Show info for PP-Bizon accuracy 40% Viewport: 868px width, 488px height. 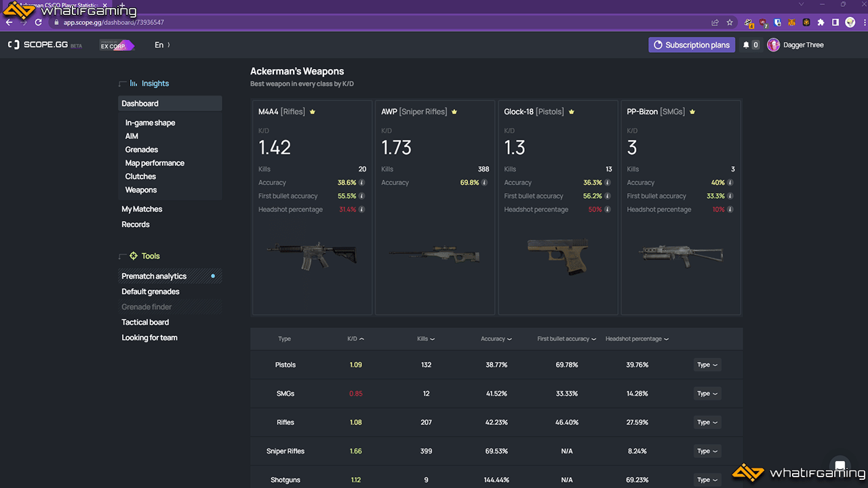tap(730, 182)
